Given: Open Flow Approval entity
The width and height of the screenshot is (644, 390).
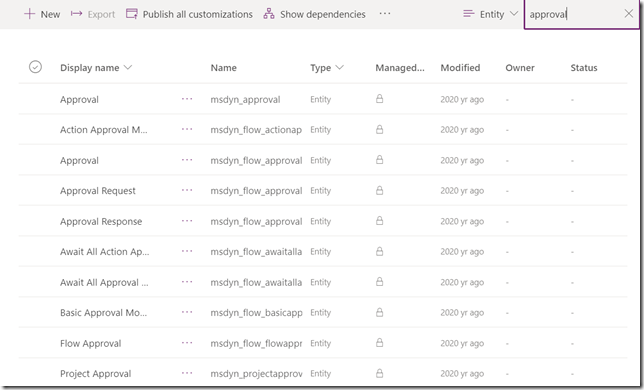Looking at the screenshot, I should tap(91, 344).
